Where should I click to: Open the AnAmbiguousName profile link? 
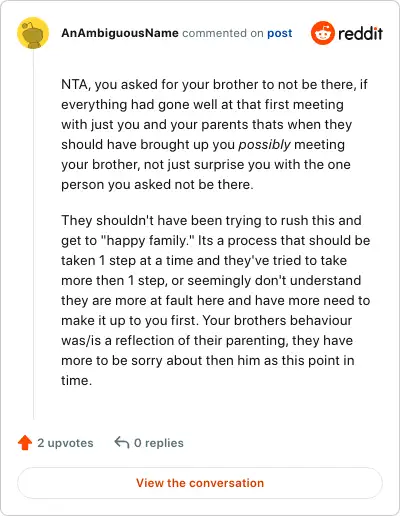coord(120,33)
